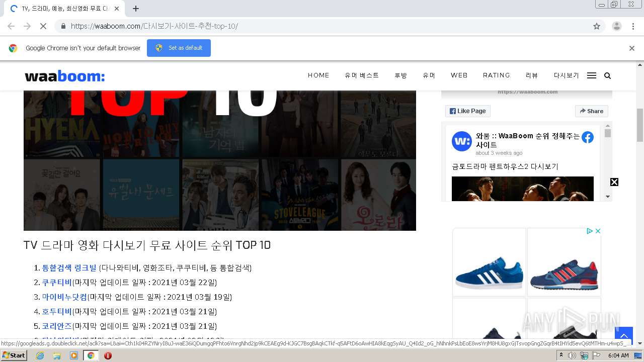Click the TOP 10 drama banner image
Viewport: 644px width, 362px height.
[220, 160]
